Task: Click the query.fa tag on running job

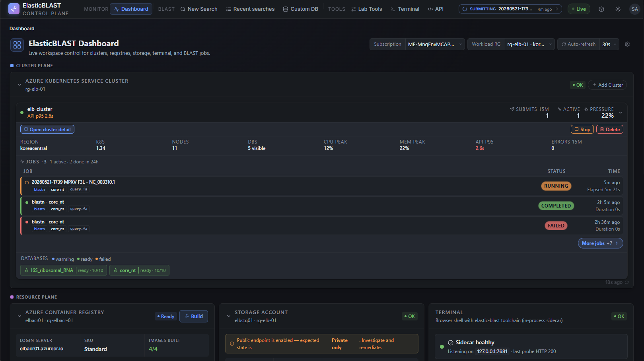Action: click(x=79, y=189)
